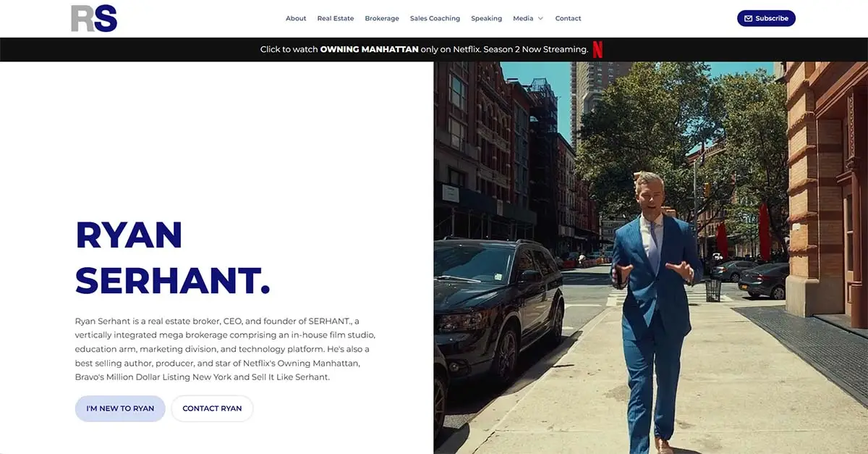Click the RS logo
The image size is (868, 454).
click(x=94, y=19)
